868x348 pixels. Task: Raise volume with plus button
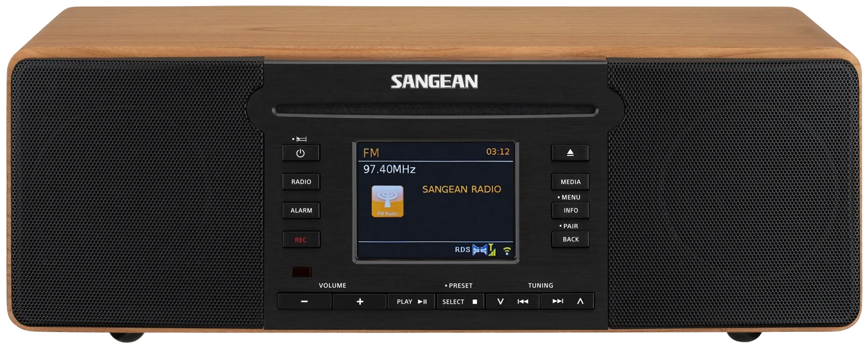coord(360,301)
